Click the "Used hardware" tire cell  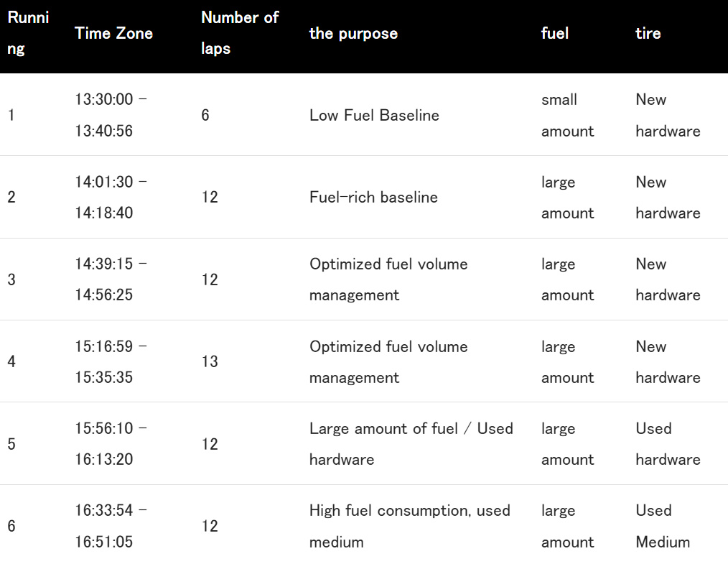[x=668, y=444]
